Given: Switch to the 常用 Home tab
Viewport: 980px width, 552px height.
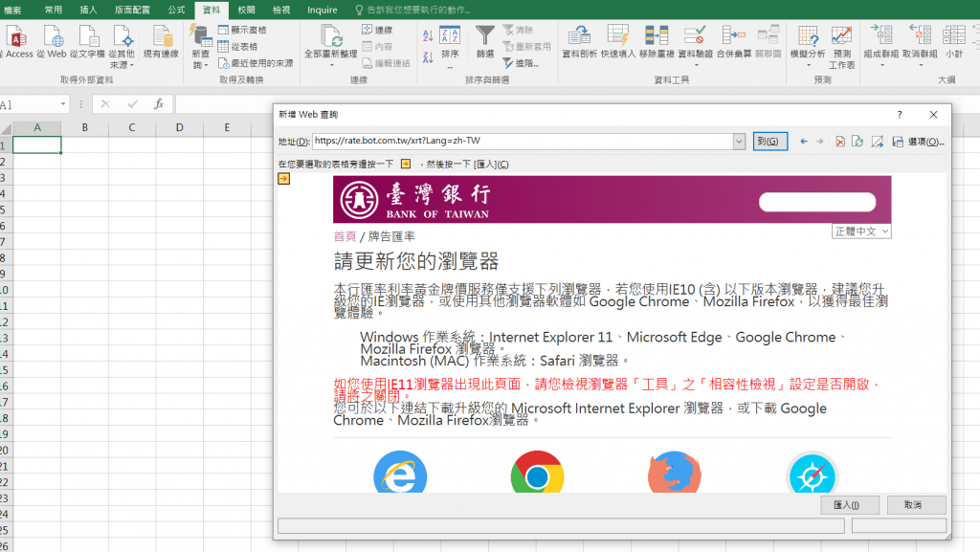Looking at the screenshot, I should click(x=54, y=10).
